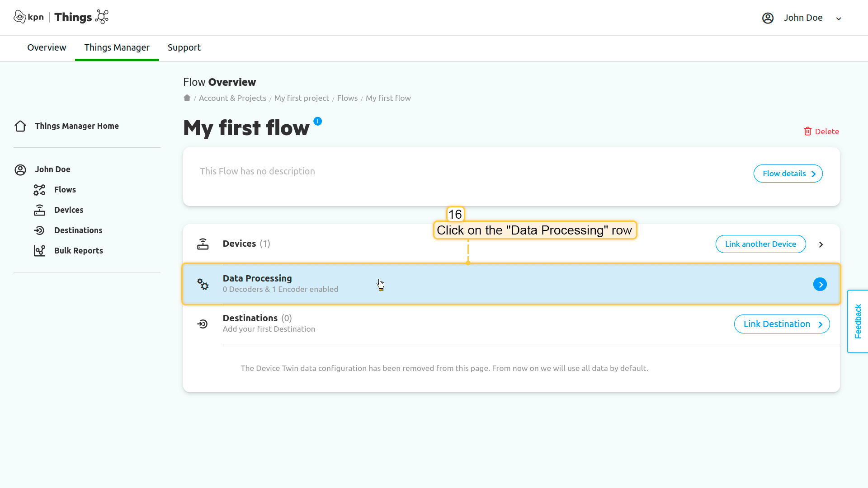Screen dimensions: 868x488
Task: Click the KPN Things logo
Action: (61, 17)
